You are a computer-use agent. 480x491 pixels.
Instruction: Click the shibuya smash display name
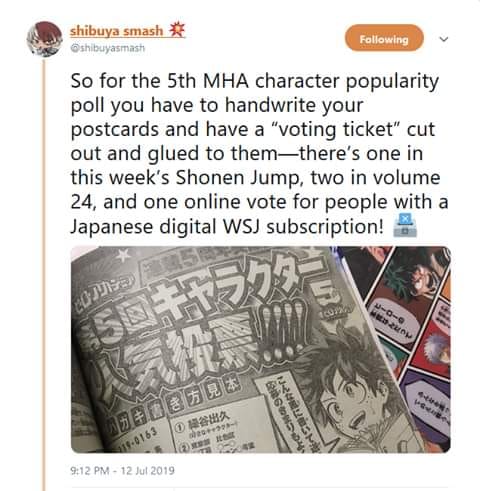(117, 31)
